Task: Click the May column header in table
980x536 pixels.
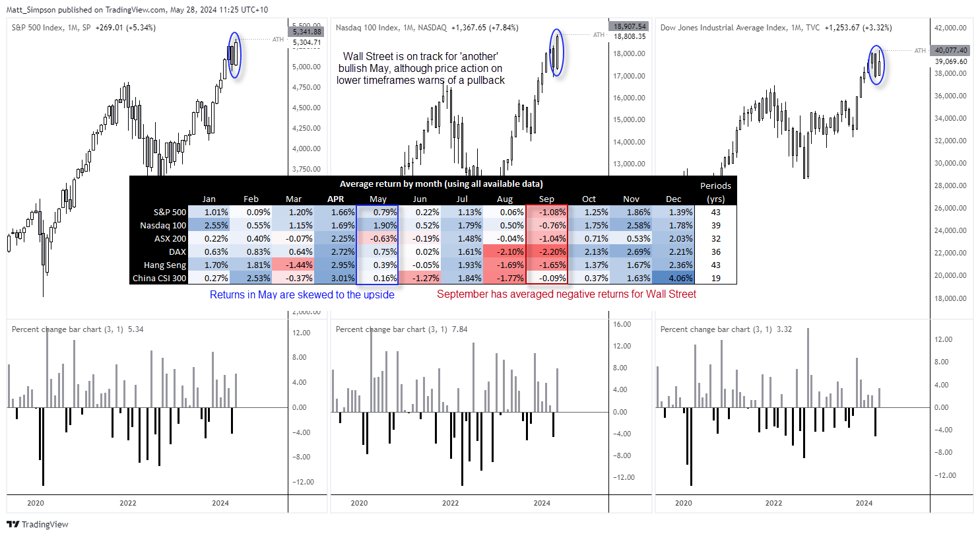Action: 377,199
